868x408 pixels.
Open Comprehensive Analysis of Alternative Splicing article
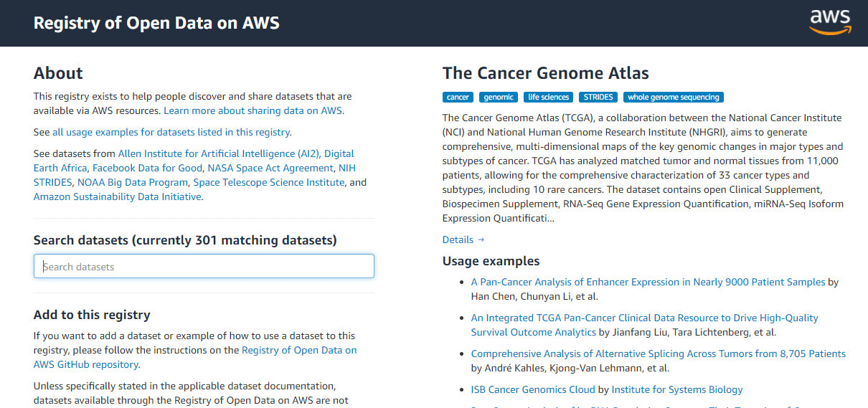[x=659, y=354]
